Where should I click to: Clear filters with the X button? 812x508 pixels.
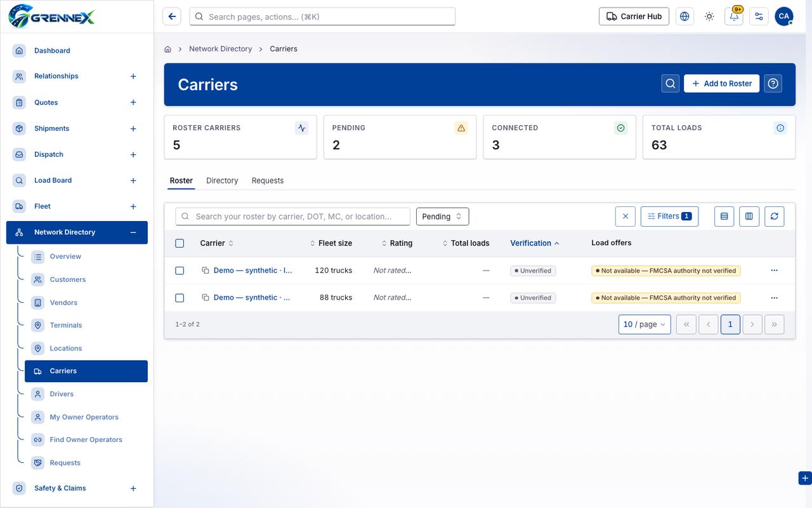(625, 217)
